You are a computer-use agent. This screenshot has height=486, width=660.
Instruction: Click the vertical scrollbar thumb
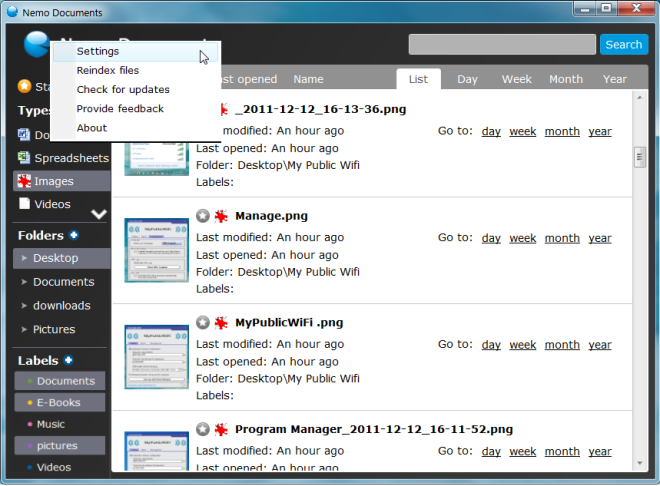coord(640,157)
